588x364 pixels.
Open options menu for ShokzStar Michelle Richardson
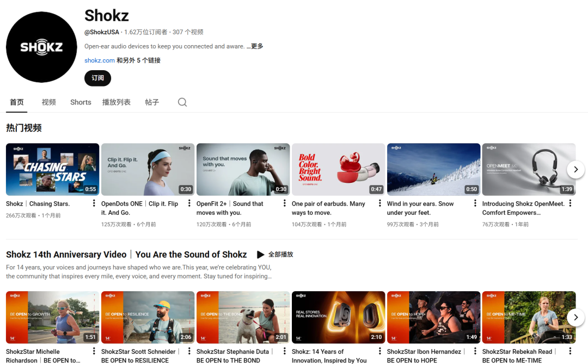[94, 351]
